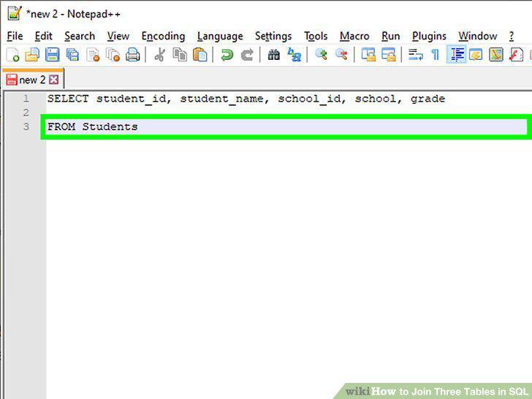Screen dimensions: 532x399
Task: Paste clipboard with the Paste icon
Action: coord(199,55)
